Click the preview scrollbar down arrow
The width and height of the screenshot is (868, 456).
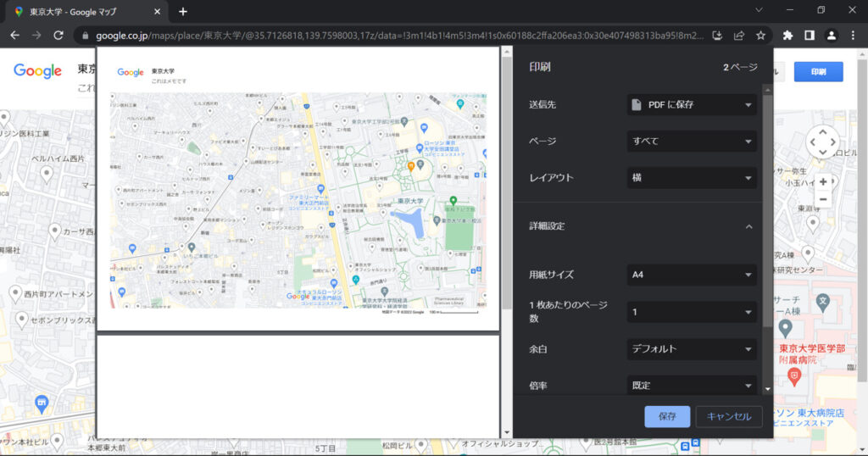pos(507,433)
